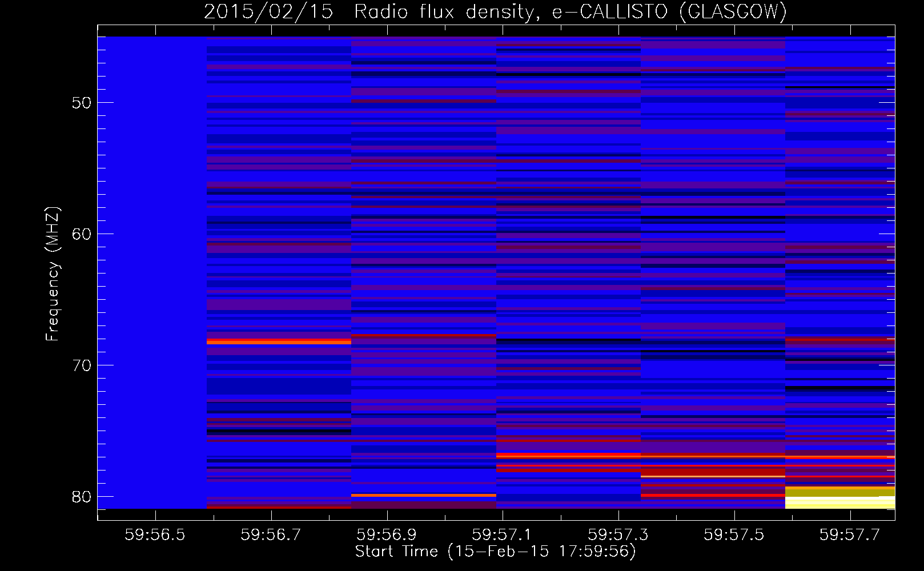Image resolution: width=924 pixels, height=571 pixels.
Task: Click the time tick label 59:57.7
Action: 850,534
